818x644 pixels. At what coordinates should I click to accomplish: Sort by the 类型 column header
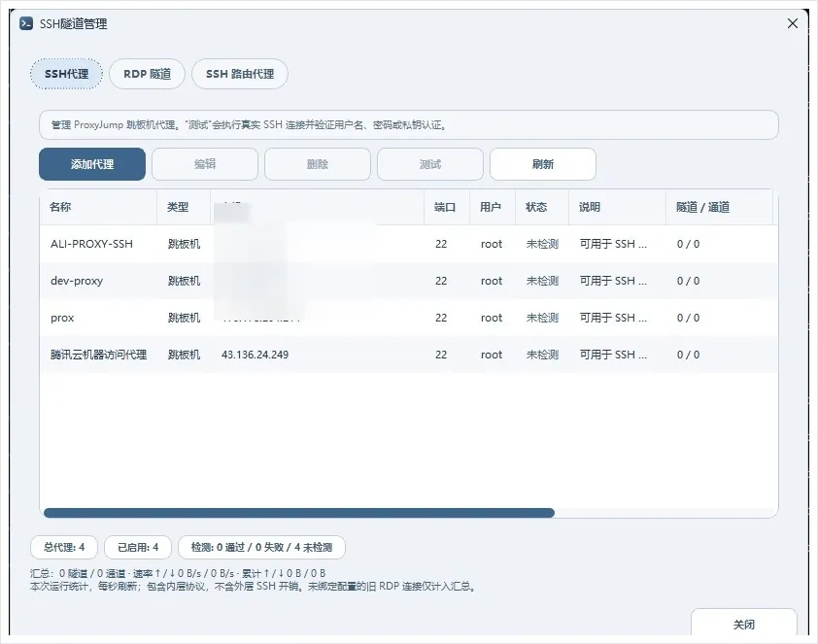[x=184, y=207]
